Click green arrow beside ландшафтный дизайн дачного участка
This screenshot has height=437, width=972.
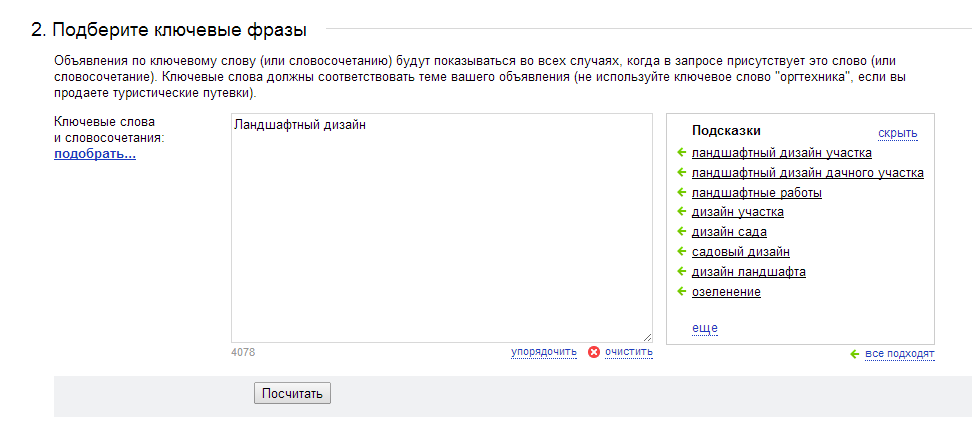tap(681, 172)
